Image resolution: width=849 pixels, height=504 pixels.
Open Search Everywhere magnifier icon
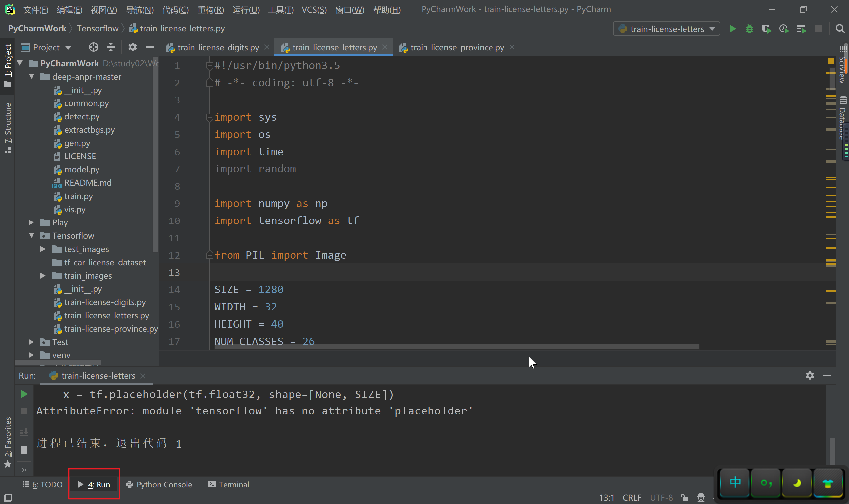coord(840,29)
